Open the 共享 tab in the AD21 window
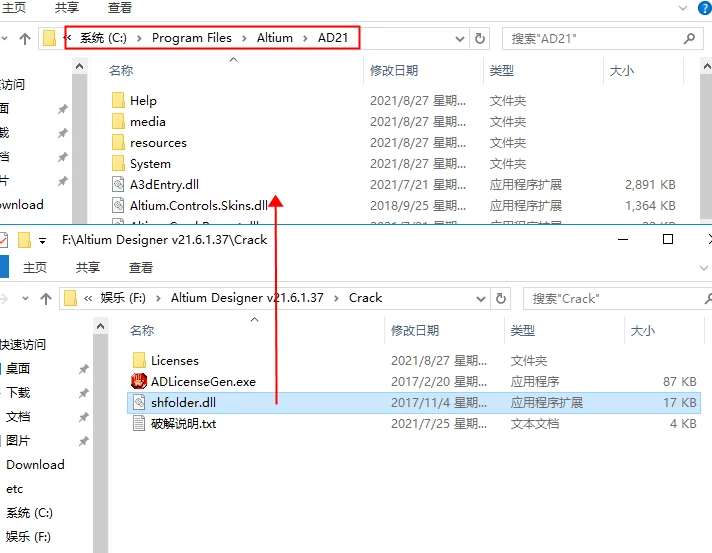This screenshot has height=553, width=712. [x=67, y=7]
